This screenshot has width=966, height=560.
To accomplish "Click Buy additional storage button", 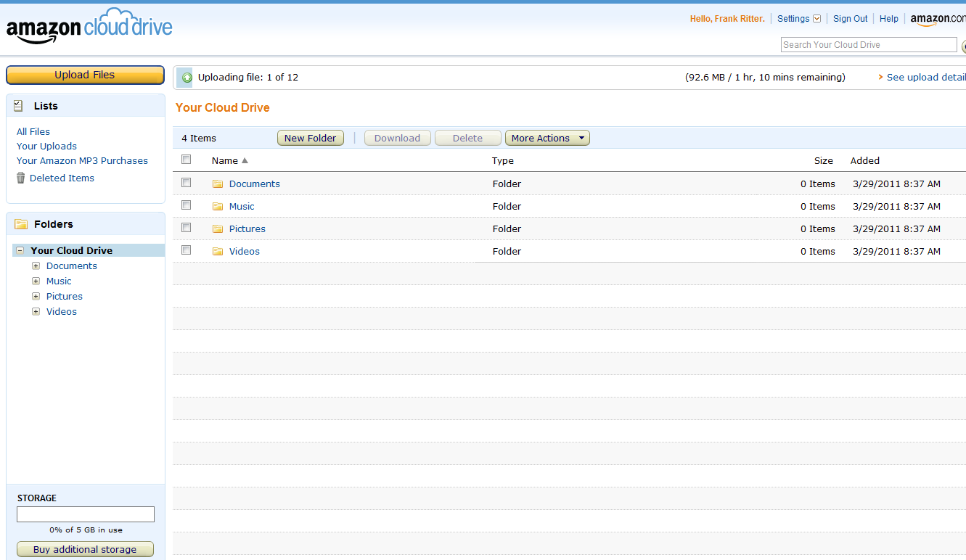I will pyautogui.click(x=85, y=549).
